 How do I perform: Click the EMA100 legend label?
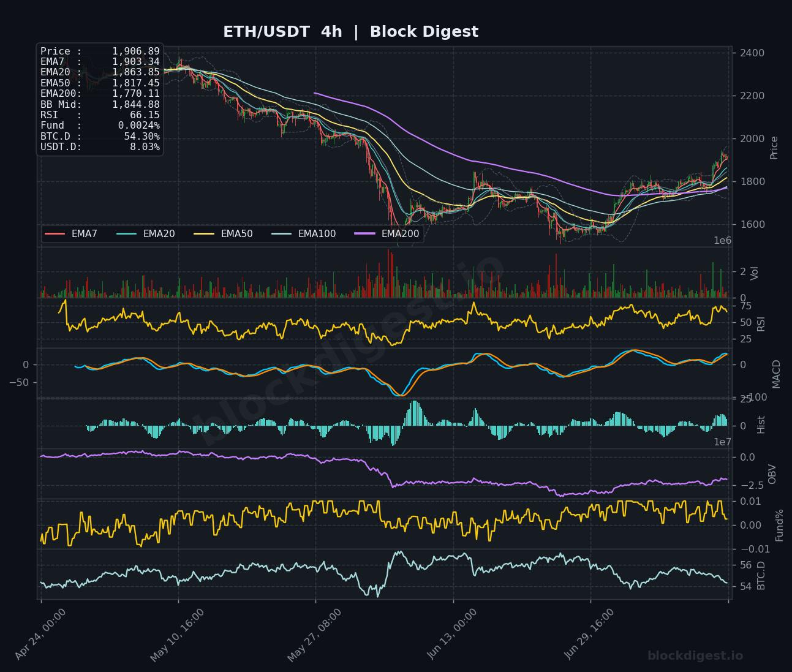pos(317,234)
